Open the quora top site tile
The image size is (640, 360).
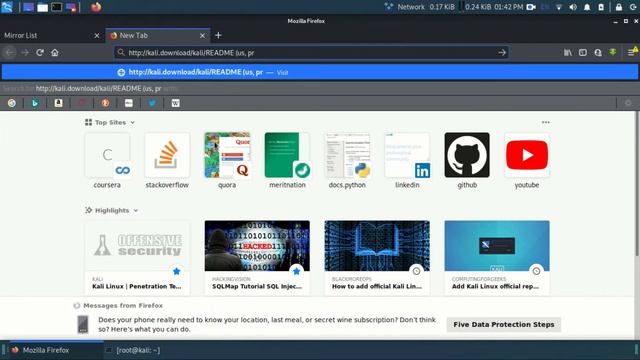click(x=227, y=161)
